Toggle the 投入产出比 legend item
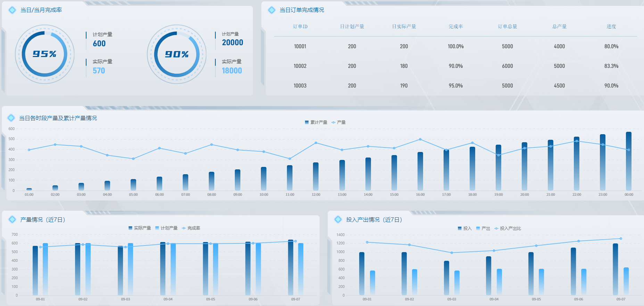The width and height of the screenshot is (644, 306). [x=508, y=228]
